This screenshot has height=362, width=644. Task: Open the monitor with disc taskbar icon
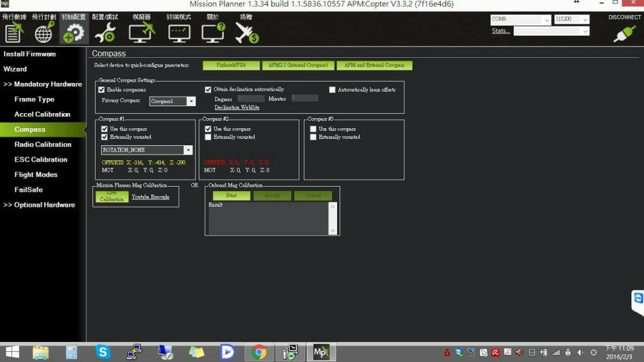(165, 352)
